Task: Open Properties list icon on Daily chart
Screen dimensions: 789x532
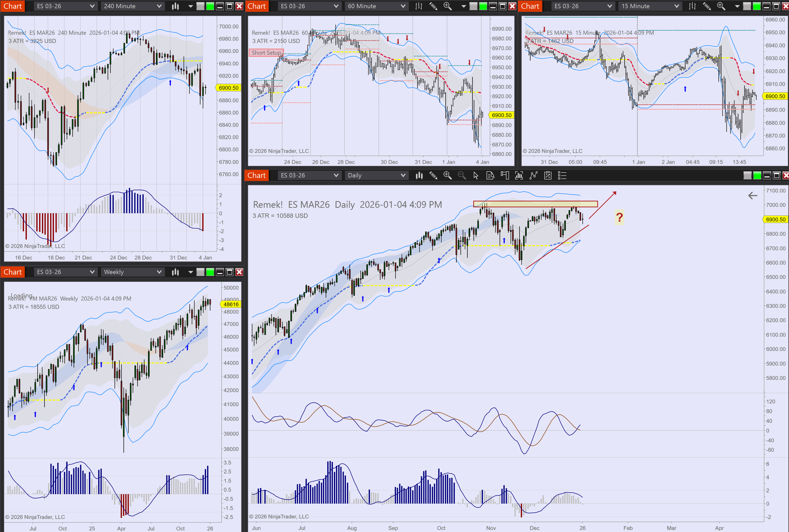Action: (562, 175)
